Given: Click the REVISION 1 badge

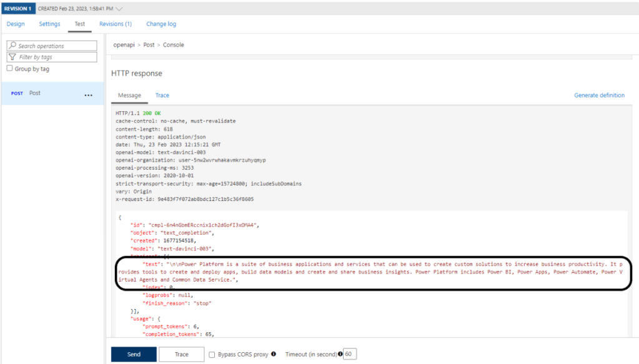Looking at the screenshot, I should tap(18, 8).
